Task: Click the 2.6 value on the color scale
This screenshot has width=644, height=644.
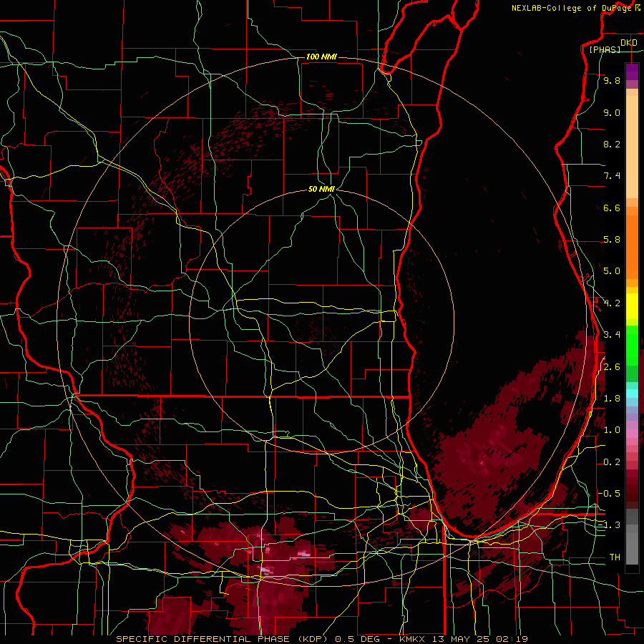Action: click(612, 367)
